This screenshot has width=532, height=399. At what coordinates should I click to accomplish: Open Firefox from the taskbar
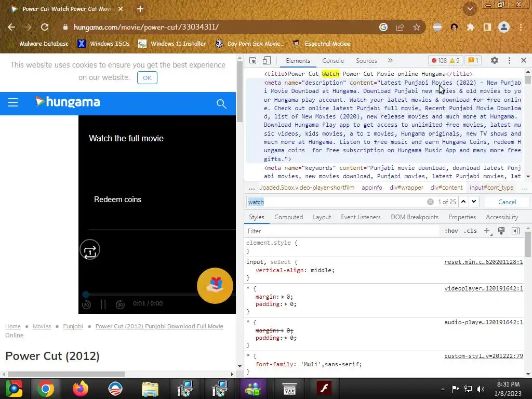click(81, 389)
